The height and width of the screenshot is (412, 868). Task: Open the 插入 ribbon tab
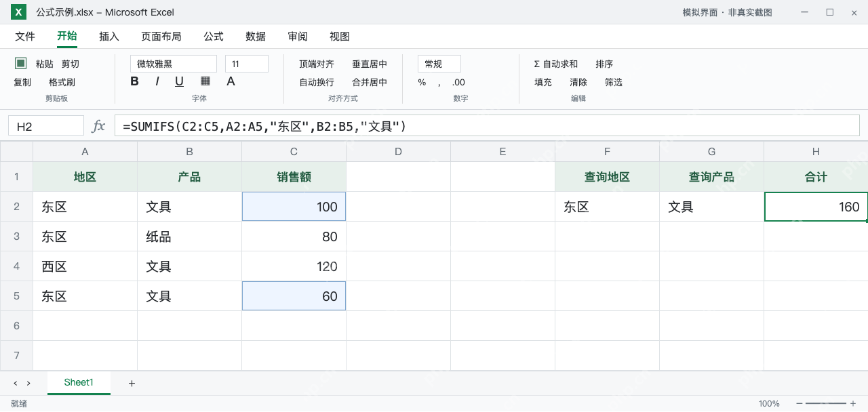click(109, 37)
